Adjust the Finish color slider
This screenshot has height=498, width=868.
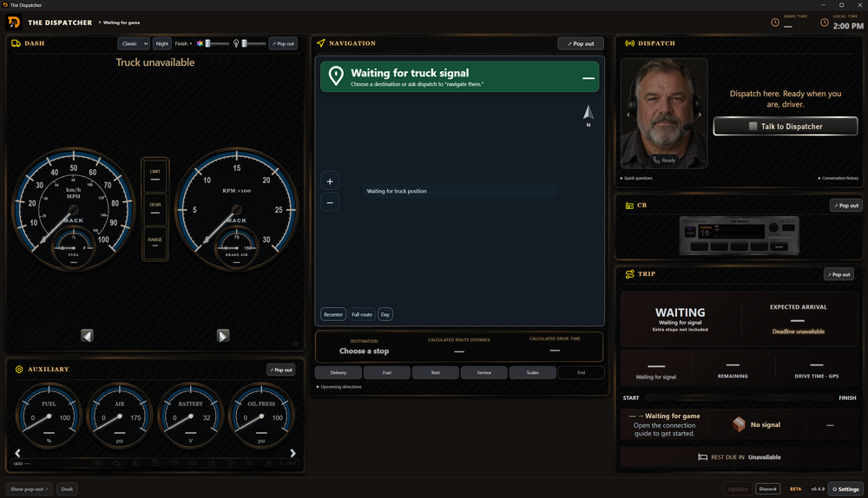[x=216, y=43]
